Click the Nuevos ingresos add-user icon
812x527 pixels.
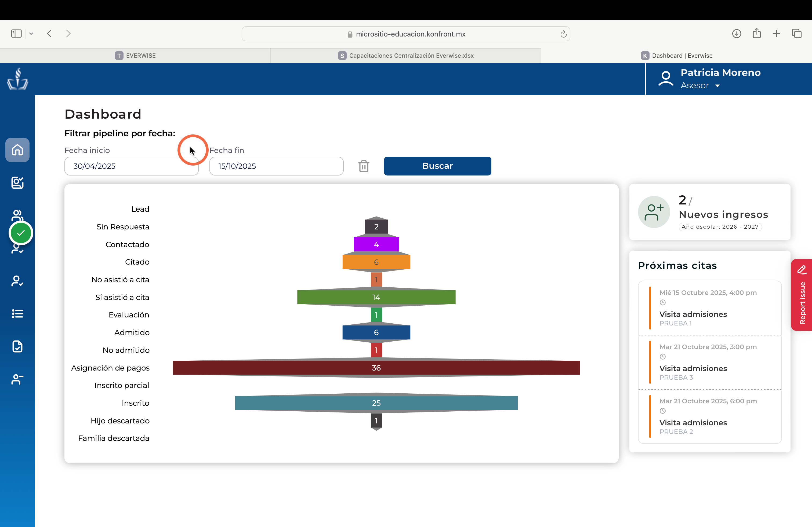654,212
